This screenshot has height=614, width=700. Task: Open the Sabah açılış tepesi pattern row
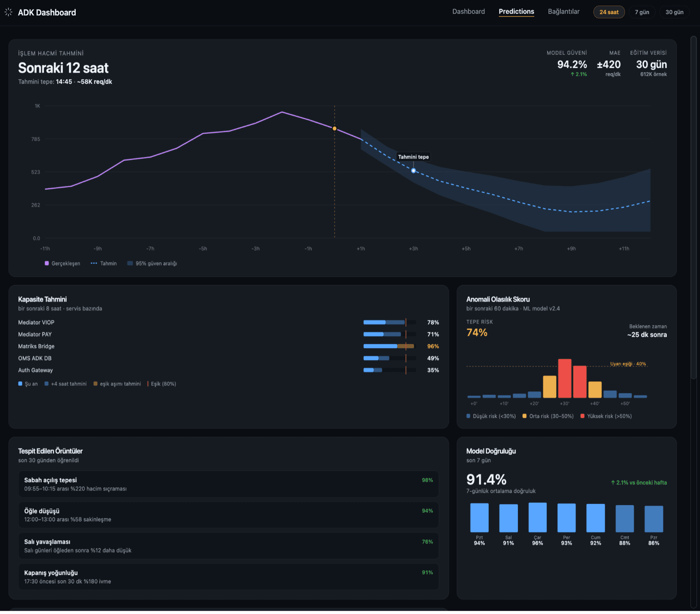(x=228, y=484)
